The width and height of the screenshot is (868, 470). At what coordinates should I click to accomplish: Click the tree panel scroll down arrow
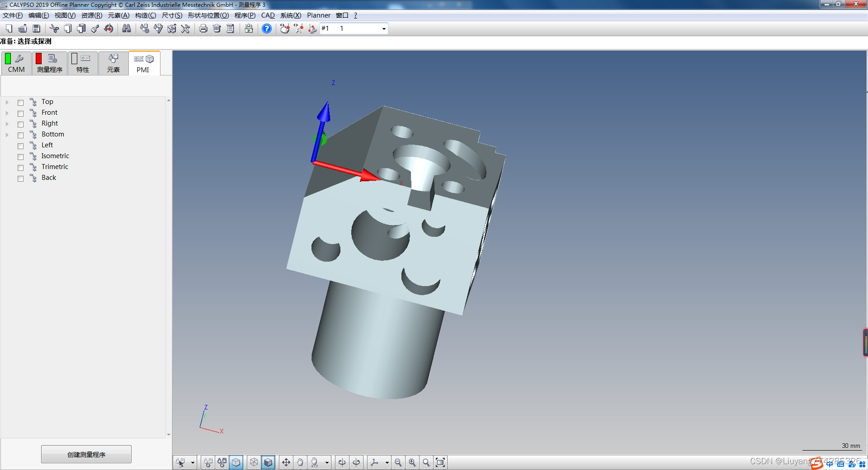(x=169, y=435)
